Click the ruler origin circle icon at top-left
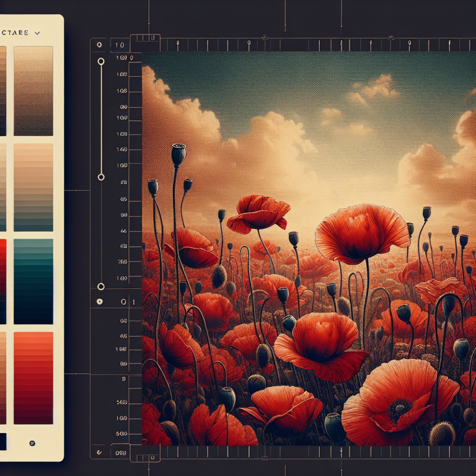Screen dimensions: 476x476 tap(100, 45)
